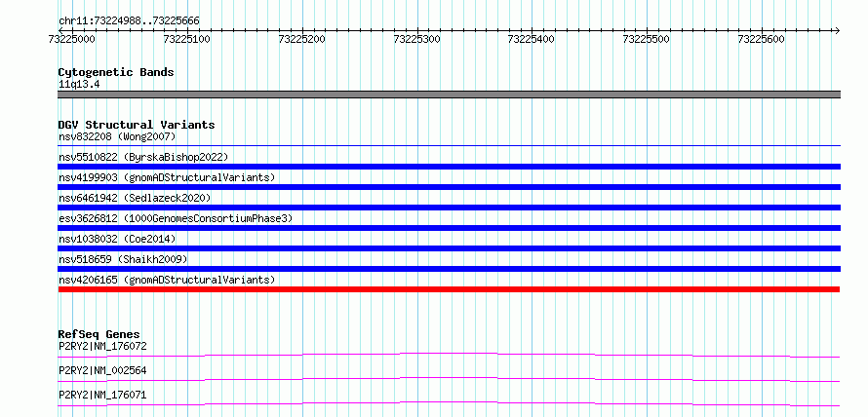Click ruler position 73225500
This screenshot has height=417, width=868.
[x=647, y=40]
